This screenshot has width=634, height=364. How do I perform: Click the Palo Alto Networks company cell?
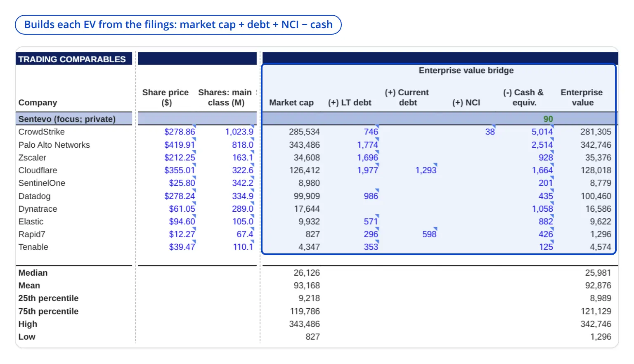(54, 145)
